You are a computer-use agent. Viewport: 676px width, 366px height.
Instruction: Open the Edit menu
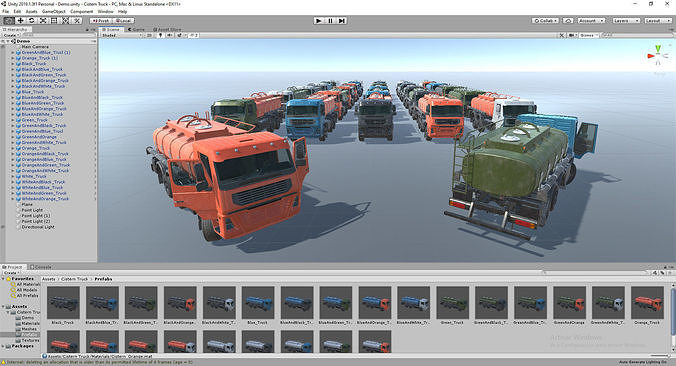17,11
